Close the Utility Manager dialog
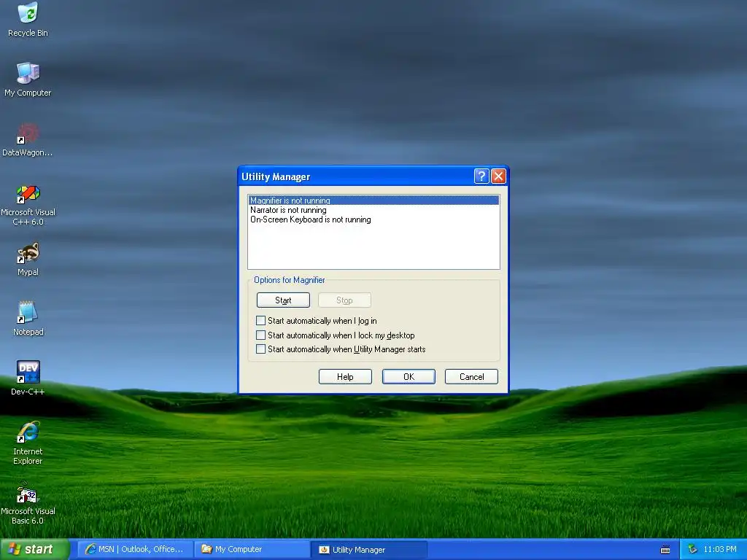 point(498,176)
